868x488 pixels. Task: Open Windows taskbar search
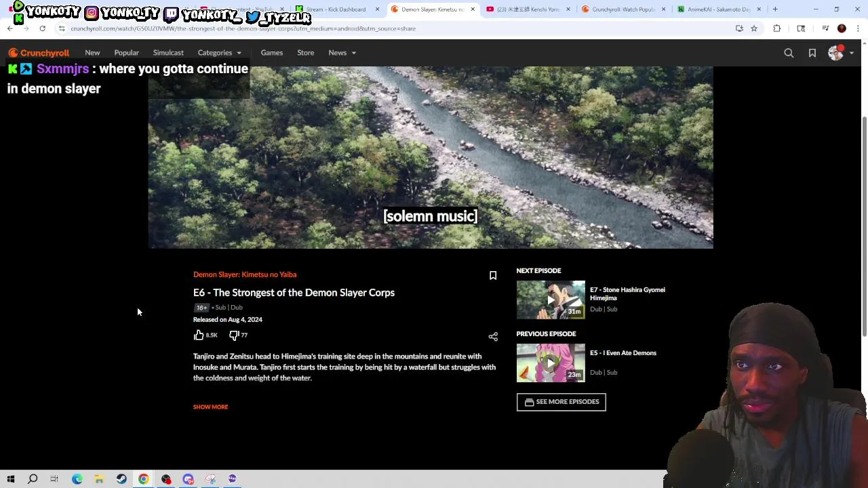click(x=33, y=479)
